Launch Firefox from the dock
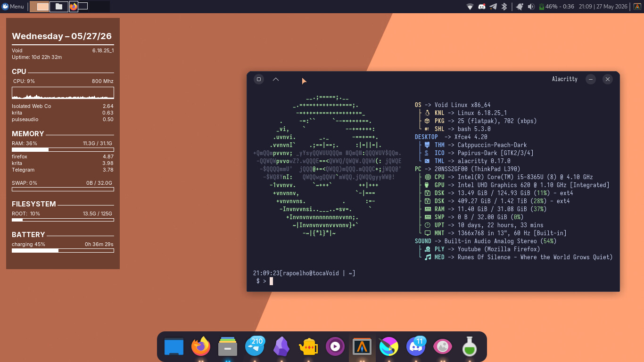This screenshot has width=644, height=362. point(201,347)
